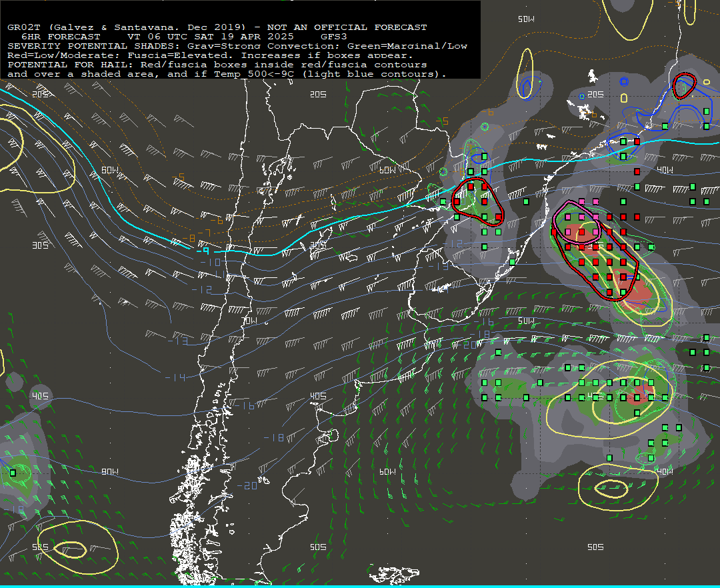This screenshot has width=720, height=588.
Task: Click the '70W' longitude label
Action: (250, 321)
